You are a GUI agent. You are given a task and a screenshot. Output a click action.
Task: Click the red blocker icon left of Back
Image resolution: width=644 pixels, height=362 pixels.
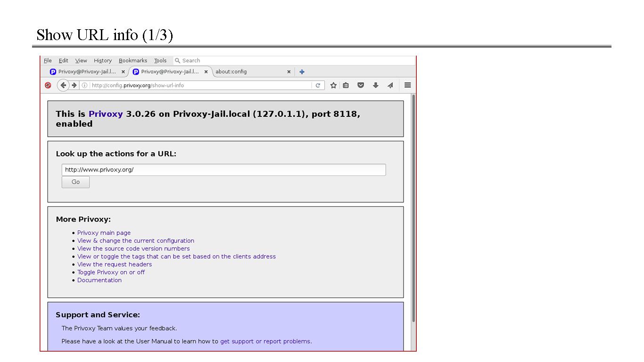(x=48, y=85)
